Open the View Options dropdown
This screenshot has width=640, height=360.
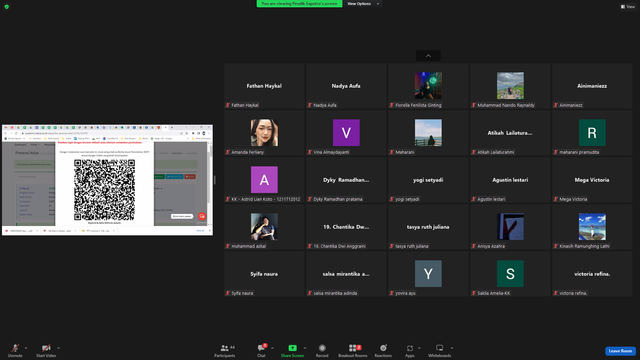362,4
